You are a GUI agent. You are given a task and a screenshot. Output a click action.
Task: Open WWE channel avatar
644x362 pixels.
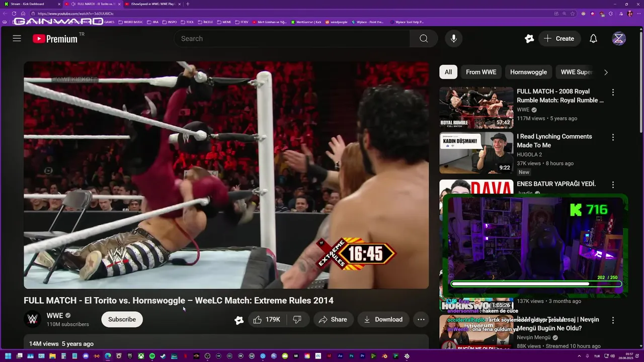click(32, 319)
